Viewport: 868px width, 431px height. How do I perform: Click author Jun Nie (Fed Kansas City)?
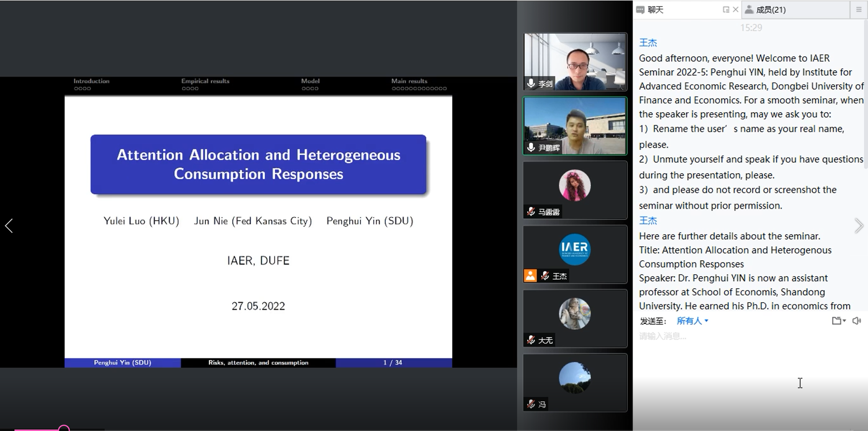[253, 221]
